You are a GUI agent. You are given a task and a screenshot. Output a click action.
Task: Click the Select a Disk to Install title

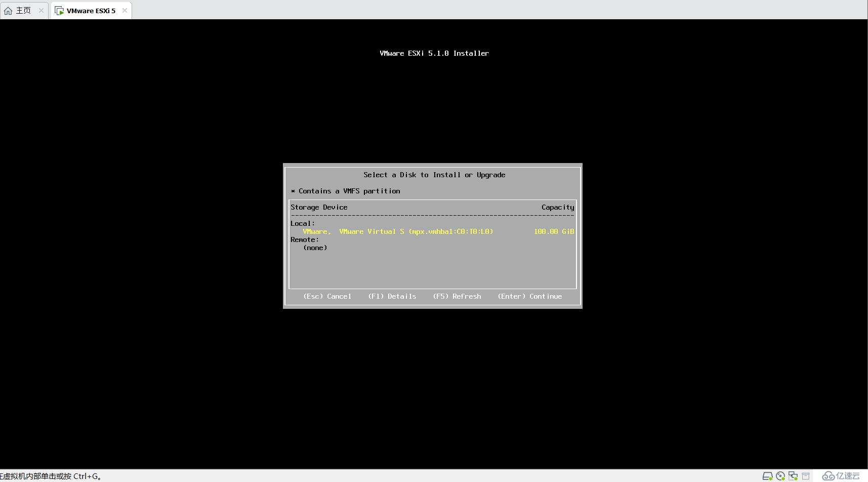pos(434,175)
